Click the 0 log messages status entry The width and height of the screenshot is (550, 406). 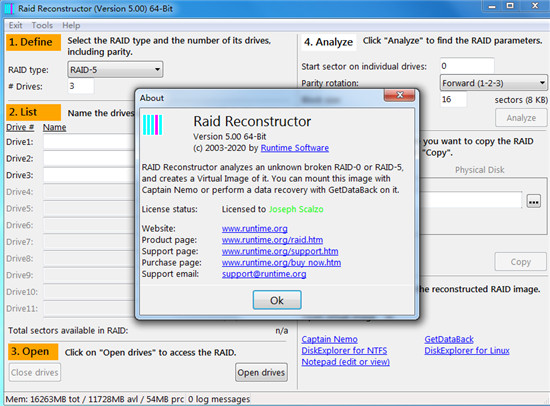tap(219, 399)
